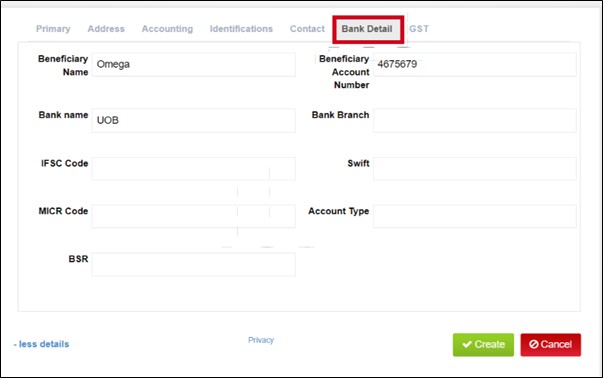Click the Beneficiary Name field containing Omega
The image size is (603, 378).
coord(193,65)
